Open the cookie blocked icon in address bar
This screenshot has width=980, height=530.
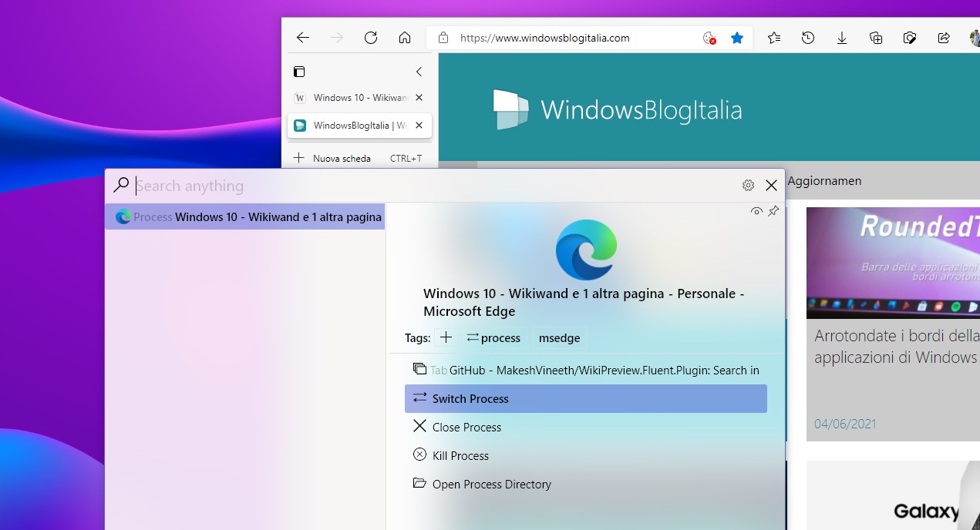click(709, 38)
